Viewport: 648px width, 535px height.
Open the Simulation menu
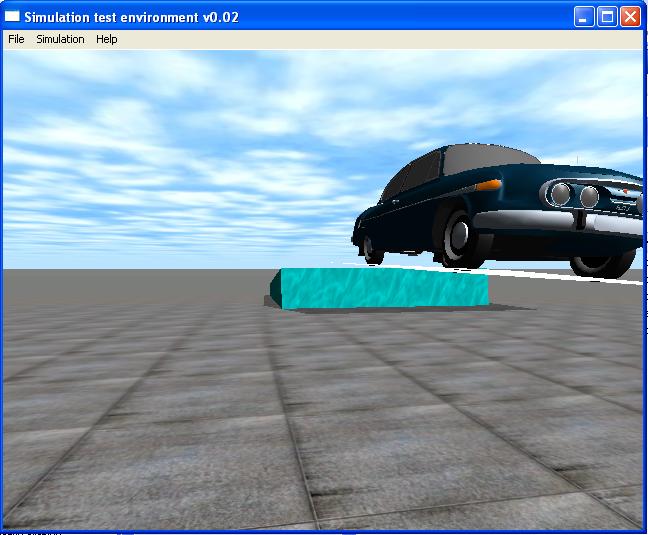pos(60,39)
